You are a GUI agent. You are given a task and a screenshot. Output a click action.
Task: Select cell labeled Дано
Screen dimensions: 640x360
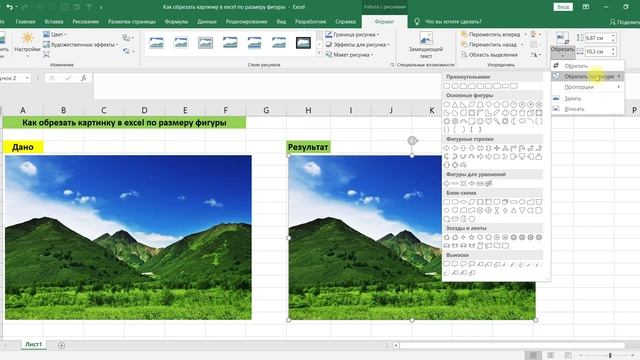pyautogui.click(x=23, y=147)
